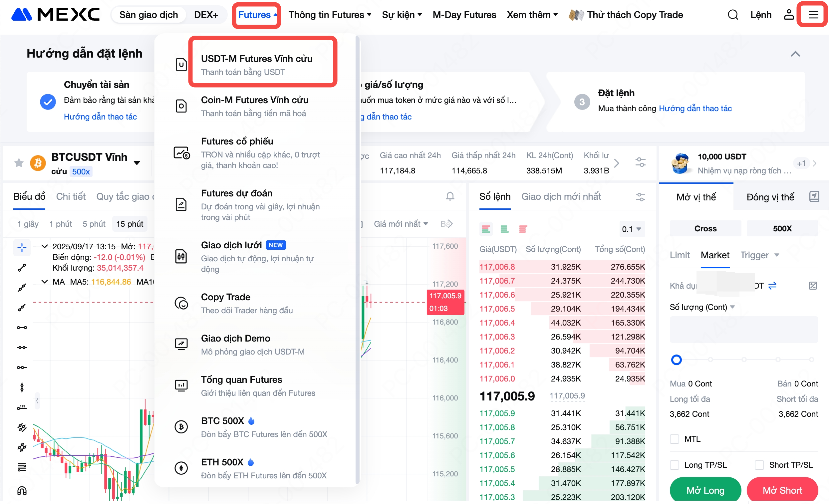Add BTCUSDT to favorites with star icon
The width and height of the screenshot is (829, 504).
(19, 163)
